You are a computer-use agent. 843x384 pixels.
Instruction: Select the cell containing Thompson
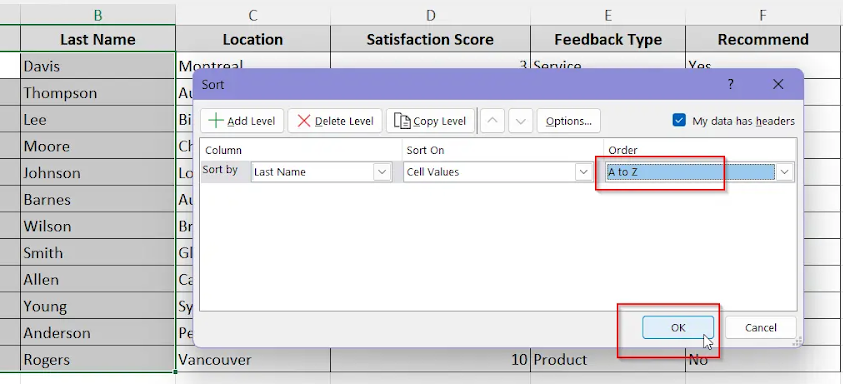[x=98, y=93]
